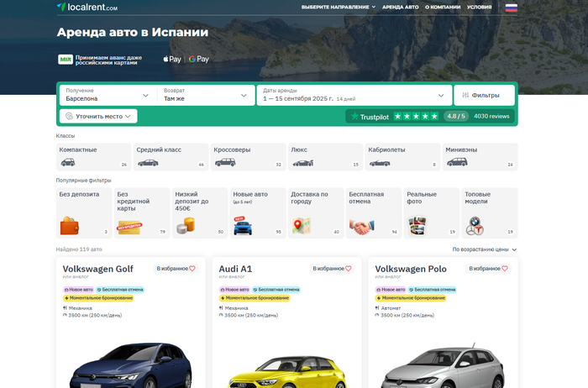
Task: Click the blue Volkswagen Golf photo
Action: pyautogui.click(x=130, y=365)
